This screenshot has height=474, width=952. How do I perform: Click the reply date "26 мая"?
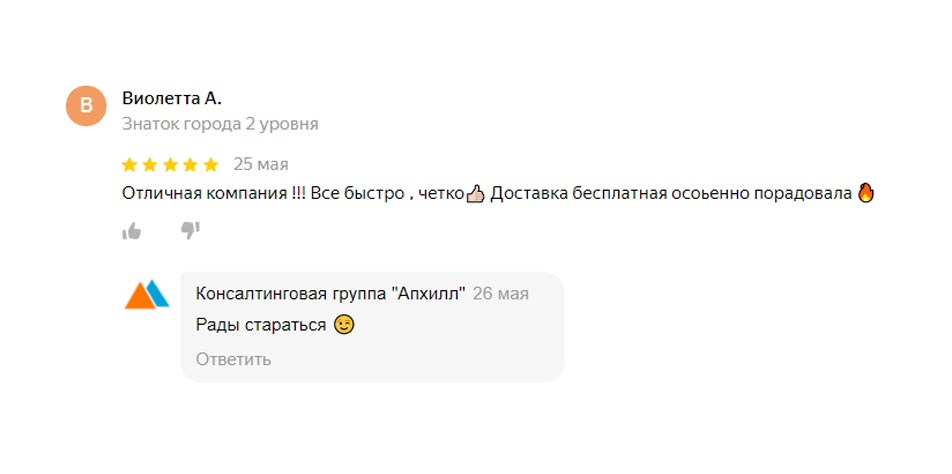point(500,294)
